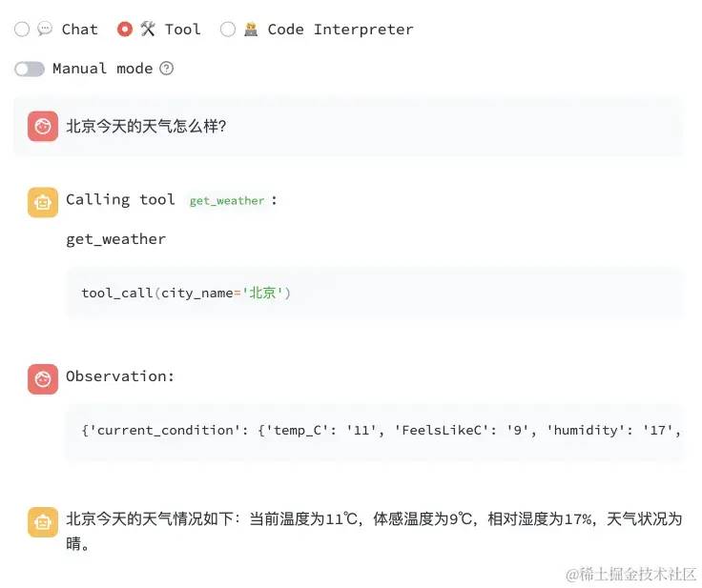Select the Code Interpreter radio button
This screenshot has height=588, width=702.
coord(227,30)
